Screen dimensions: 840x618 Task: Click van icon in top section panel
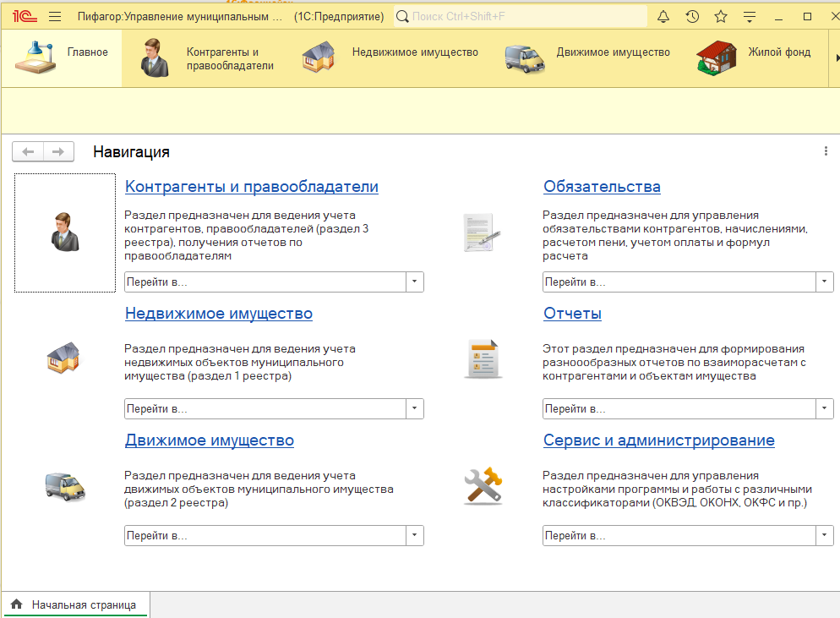point(525,58)
